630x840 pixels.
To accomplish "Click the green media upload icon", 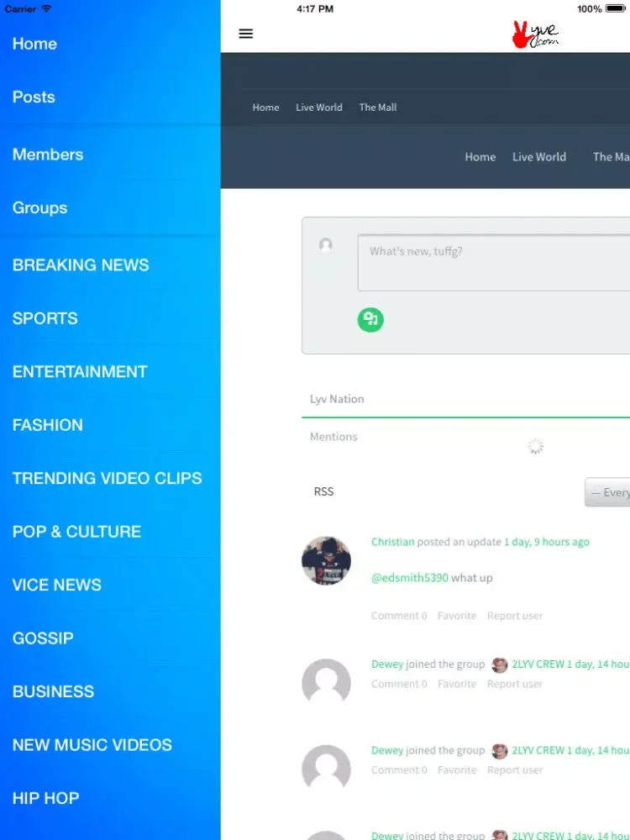I will click(370, 319).
